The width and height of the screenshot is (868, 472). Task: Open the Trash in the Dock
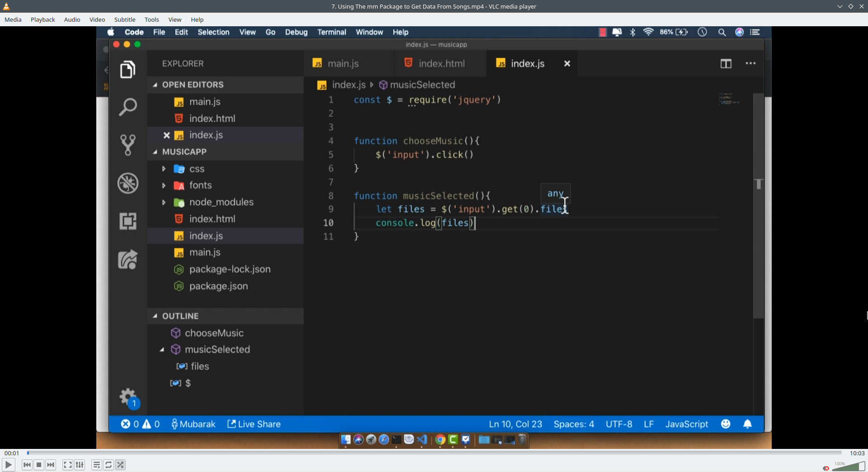[522, 439]
